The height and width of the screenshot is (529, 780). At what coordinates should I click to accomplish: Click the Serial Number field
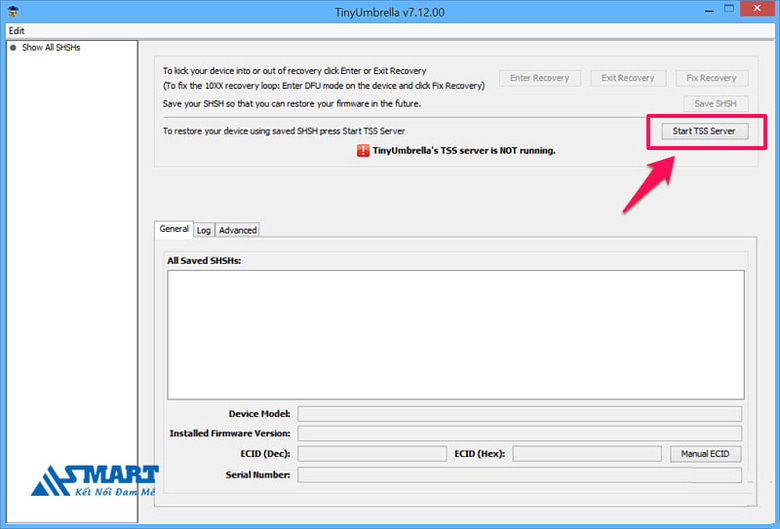click(519, 474)
